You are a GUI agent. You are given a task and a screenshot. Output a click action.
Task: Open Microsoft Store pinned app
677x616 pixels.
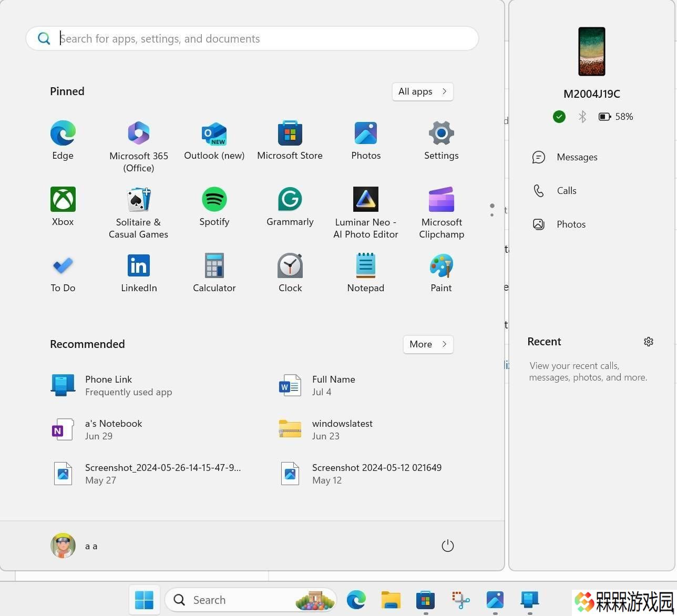tap(290, 140)
